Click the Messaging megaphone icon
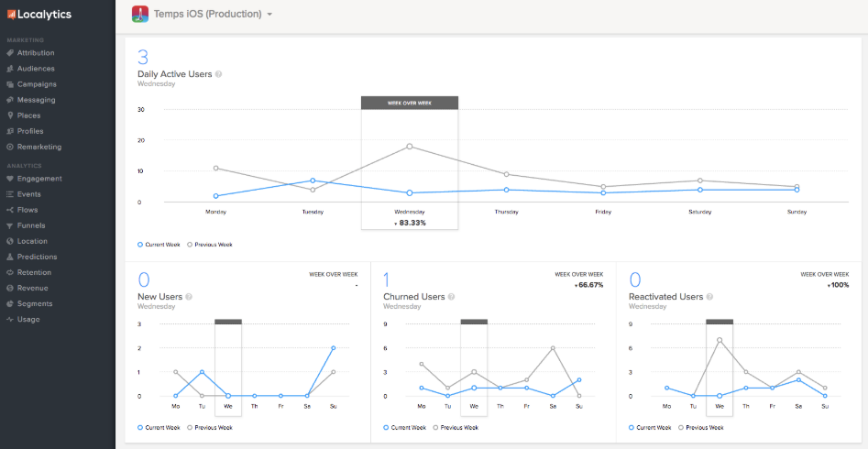 click(x=9, y=100)
